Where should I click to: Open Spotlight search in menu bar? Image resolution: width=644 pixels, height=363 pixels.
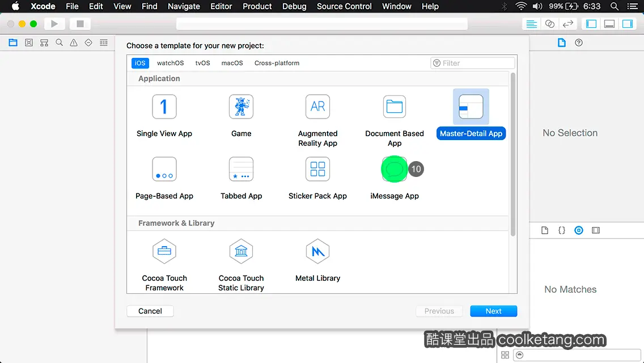pyautogui.click(x=615, y=6)
